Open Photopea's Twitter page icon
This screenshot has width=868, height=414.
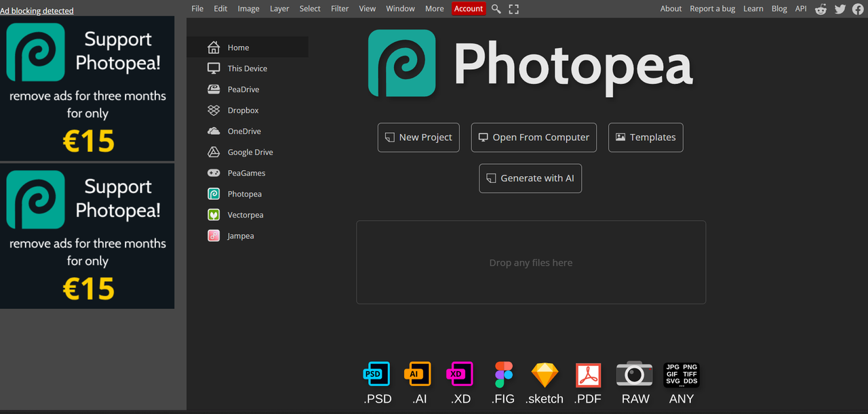(x=840, y=9)
